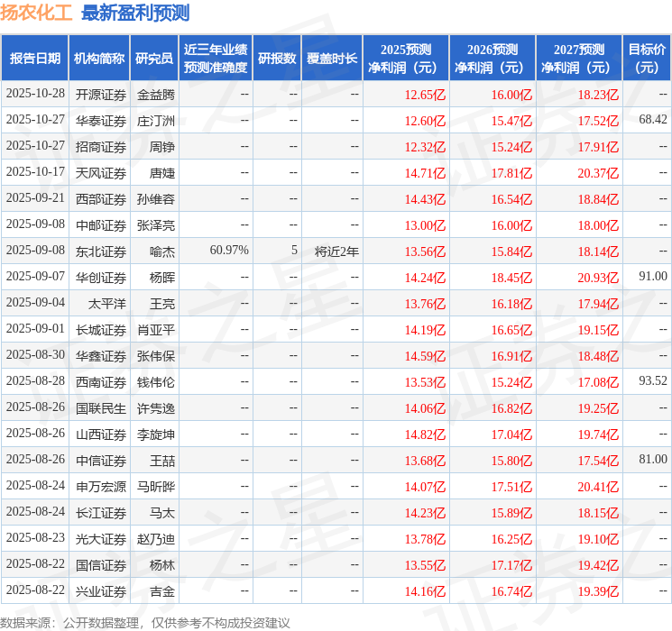Click analyst name 周铮

(162, 147)
